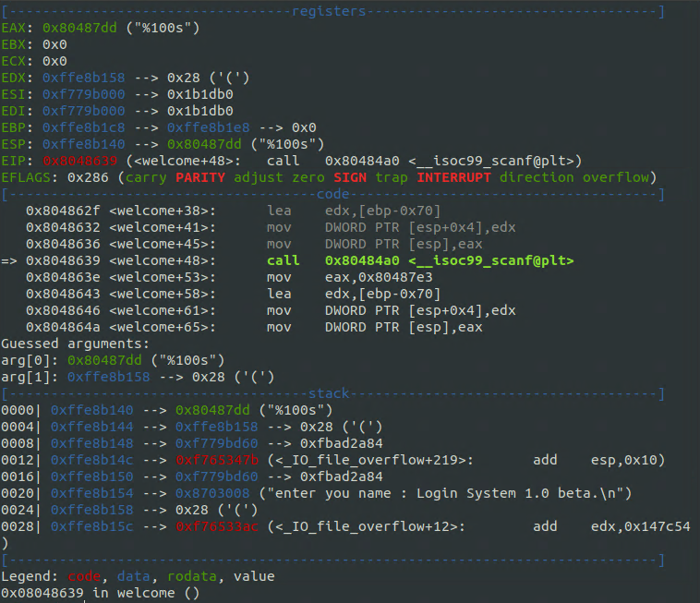Click the "carry" flag in EFLAGS
The width and height of the screenshot is (700, 603).
(146, 177)
